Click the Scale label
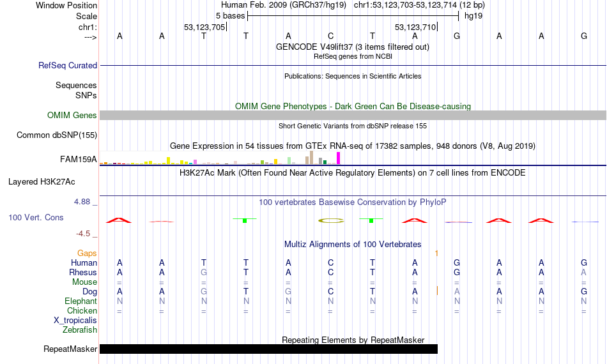This screenshot has width=607, height=364. coord(86,16)
